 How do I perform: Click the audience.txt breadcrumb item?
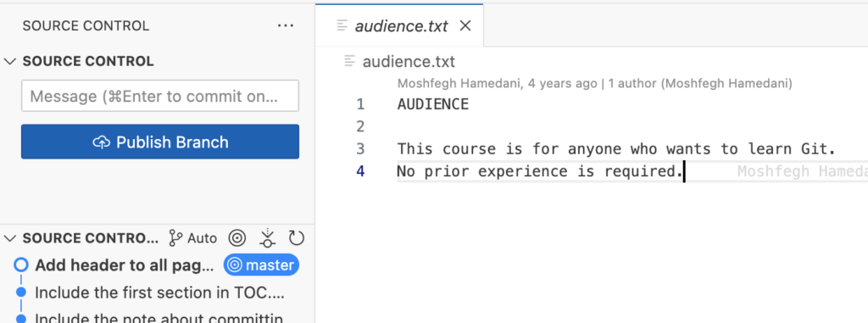409,61
